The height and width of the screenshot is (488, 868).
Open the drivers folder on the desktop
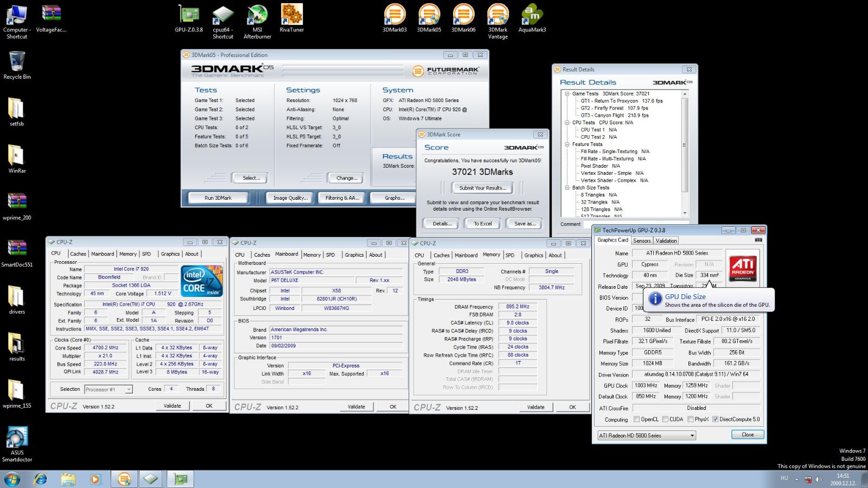[x=17, y=301]
